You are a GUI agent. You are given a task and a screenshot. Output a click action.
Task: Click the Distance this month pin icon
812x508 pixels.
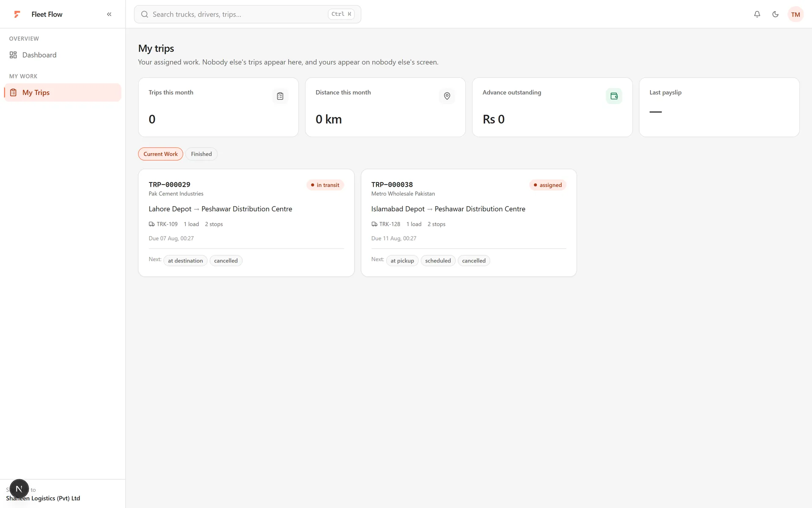[x=447, y=96]
